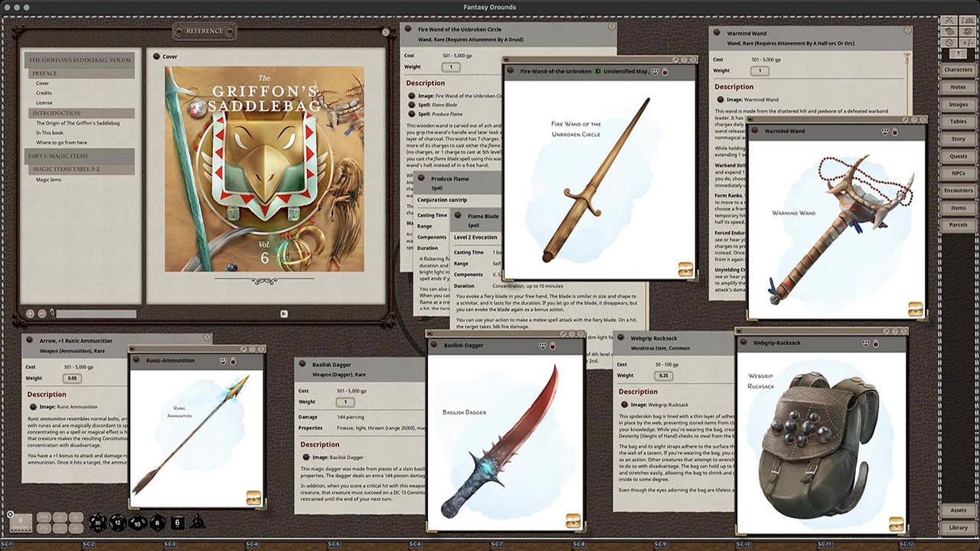Select Credits in the reference list

pos(44,95)
